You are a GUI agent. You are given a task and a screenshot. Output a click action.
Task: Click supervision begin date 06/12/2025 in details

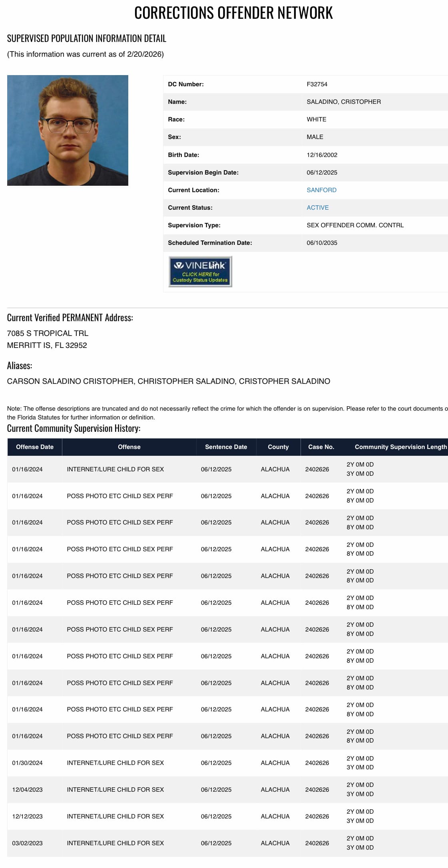pyautogui.click(x=322, y=173)
